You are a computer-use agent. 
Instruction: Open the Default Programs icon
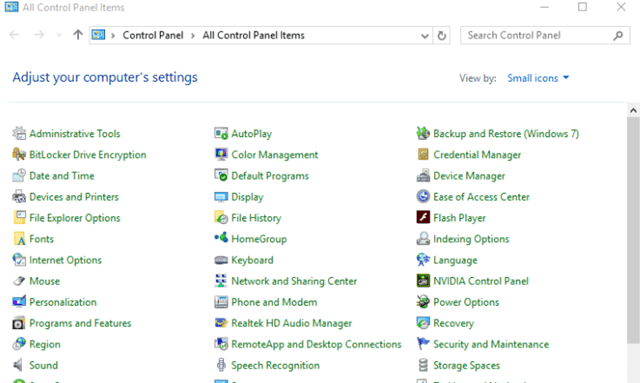pyautogui.click(x=221, y=176)
